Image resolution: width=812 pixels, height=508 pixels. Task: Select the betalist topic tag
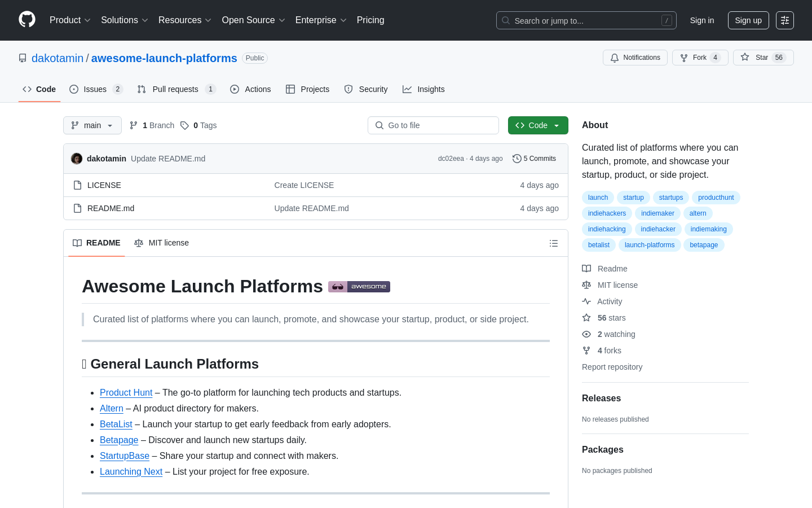[599, 245]
